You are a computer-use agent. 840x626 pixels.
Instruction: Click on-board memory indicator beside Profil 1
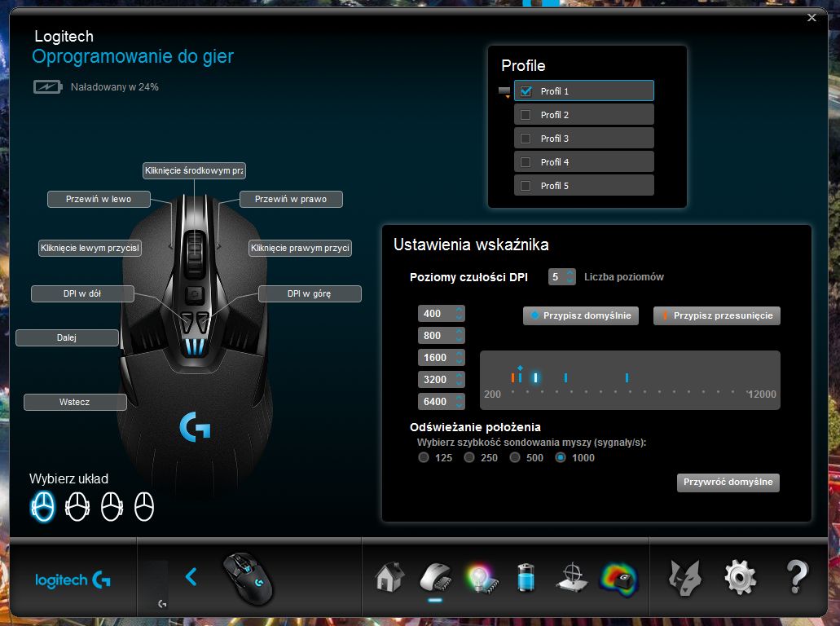point(504,91)
